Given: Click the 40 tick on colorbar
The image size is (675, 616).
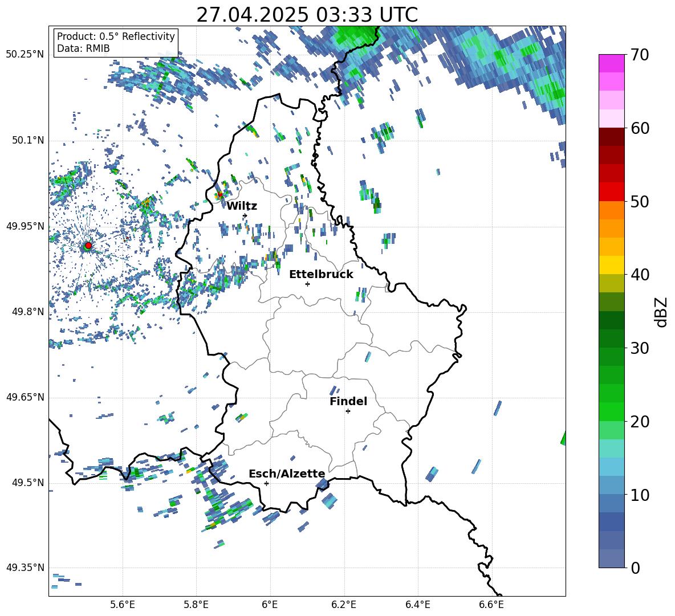Looking at the screenshot, I should (x=640, y=275).
